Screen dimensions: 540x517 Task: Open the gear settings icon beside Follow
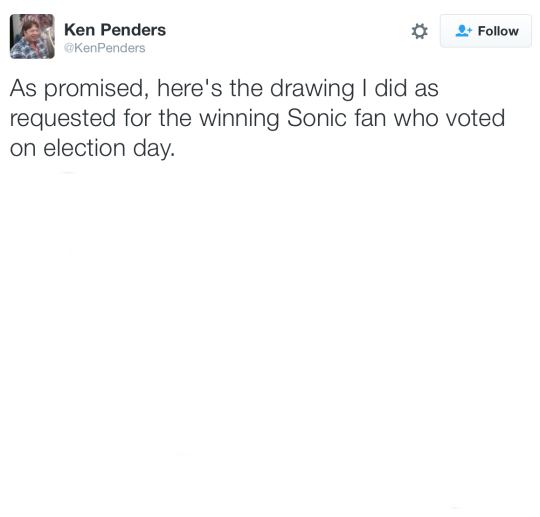419,31
